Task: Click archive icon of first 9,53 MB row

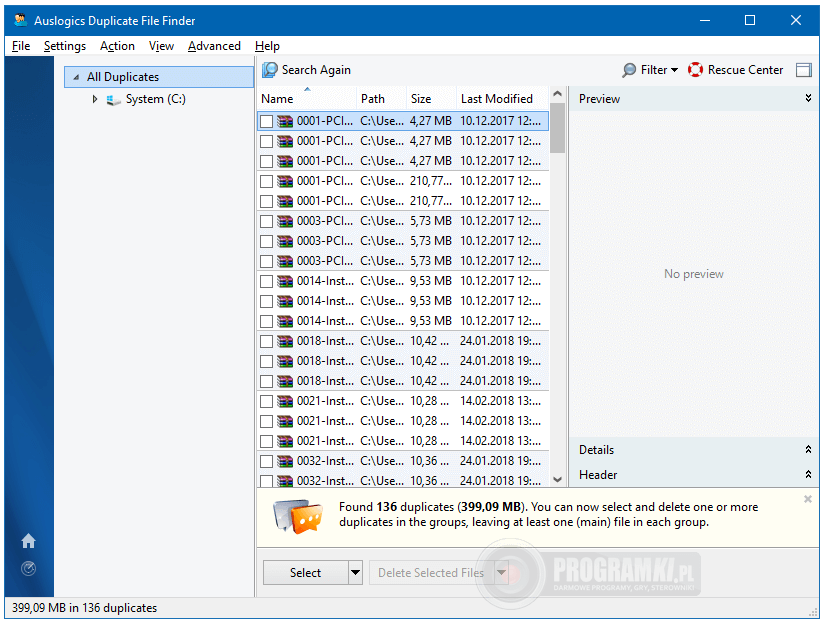Action: 285,281
